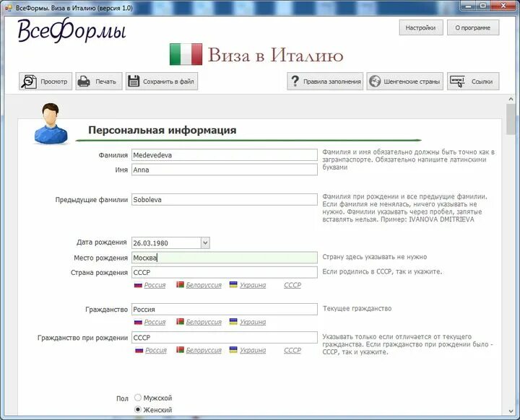
Task: Select Белоруссия link under Страна рождения
Action: 204,285
